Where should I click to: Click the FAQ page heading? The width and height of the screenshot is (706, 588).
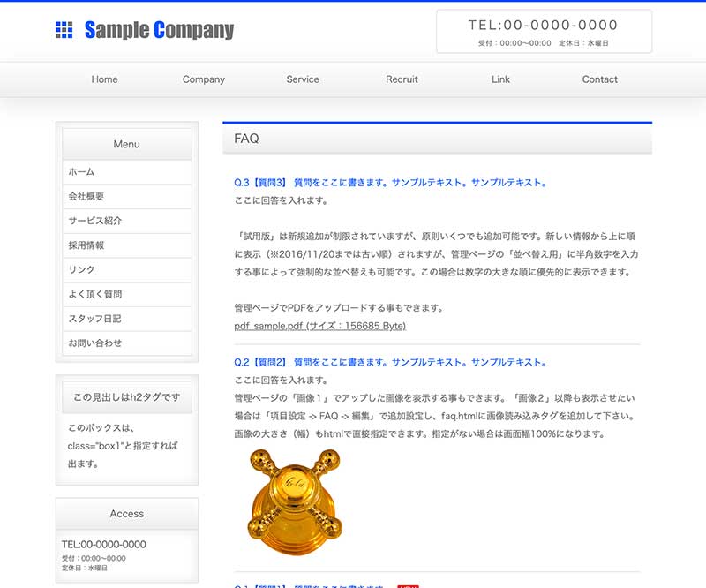pyautogui.click(x=246, y=139)
